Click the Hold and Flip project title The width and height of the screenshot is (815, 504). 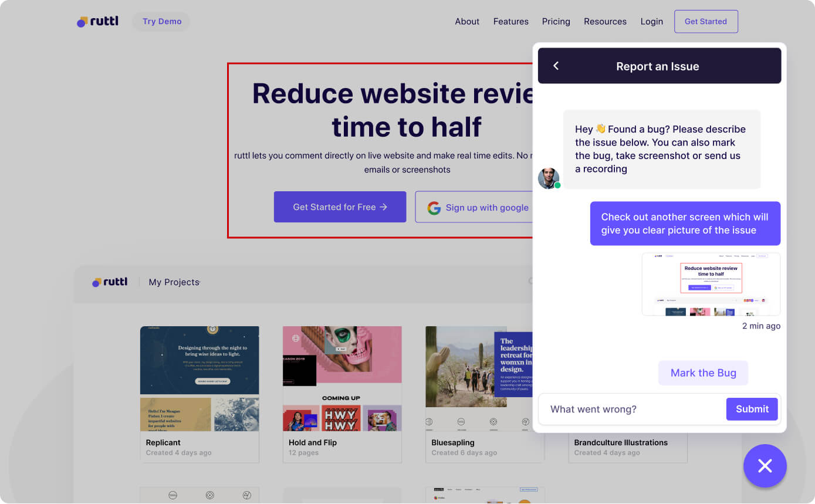pos(313,442)
